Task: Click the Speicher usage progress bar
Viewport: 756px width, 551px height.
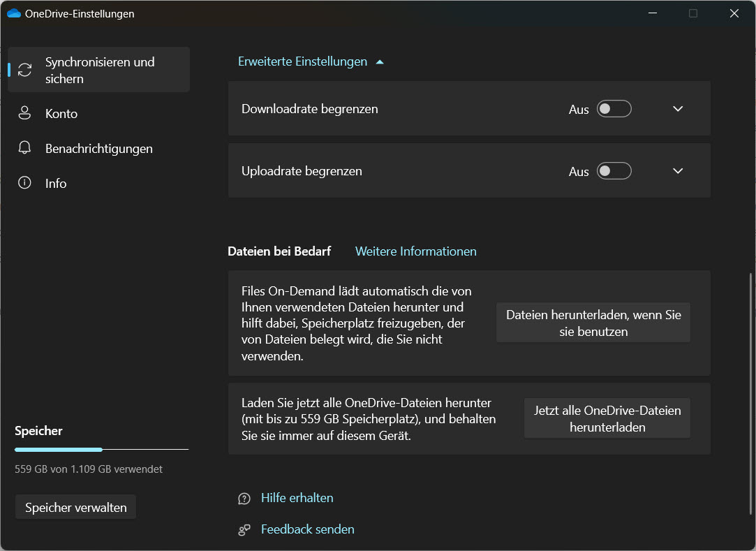Action: click(x=101, y=449)
